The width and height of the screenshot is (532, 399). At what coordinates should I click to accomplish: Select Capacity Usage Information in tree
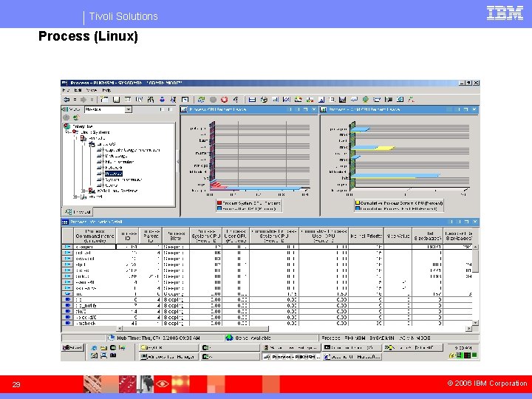point(132,150)
